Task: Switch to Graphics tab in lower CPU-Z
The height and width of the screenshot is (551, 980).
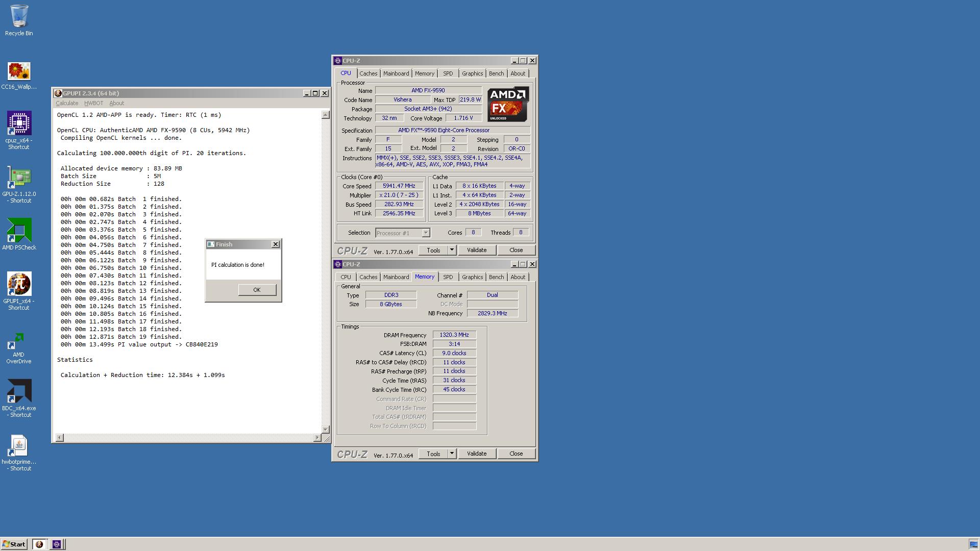Action: click(472, 277)
